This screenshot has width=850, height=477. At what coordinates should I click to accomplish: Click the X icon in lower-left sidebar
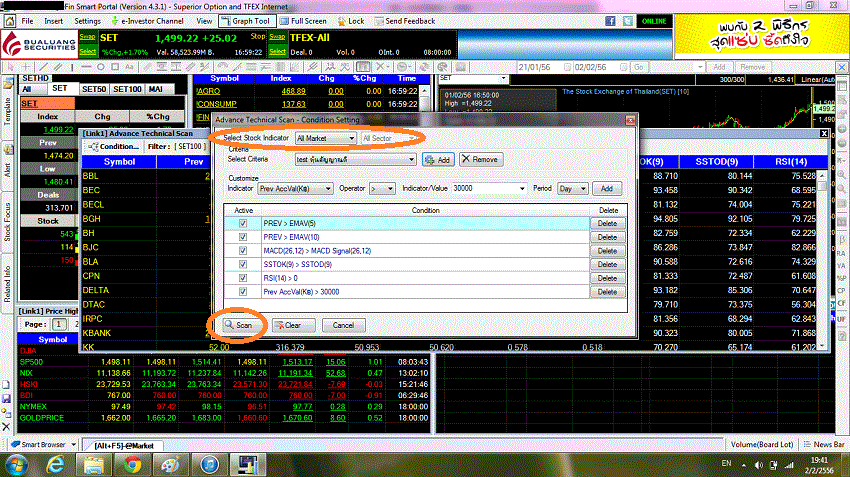pos(6,427)
